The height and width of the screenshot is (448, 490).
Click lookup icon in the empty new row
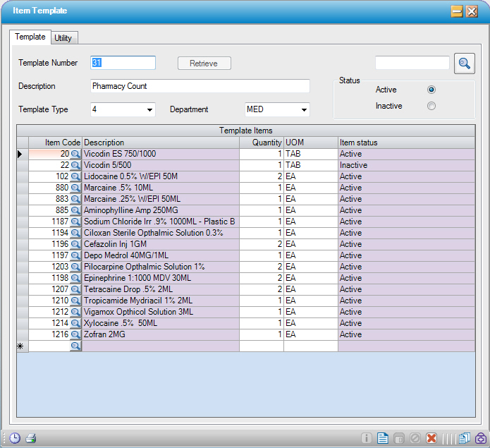pos(75,346)
